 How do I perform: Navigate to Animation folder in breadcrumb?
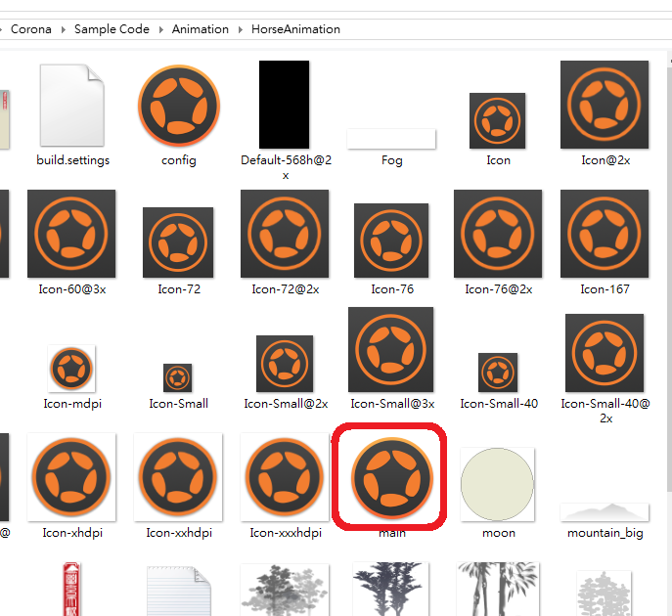click(201, 29)
